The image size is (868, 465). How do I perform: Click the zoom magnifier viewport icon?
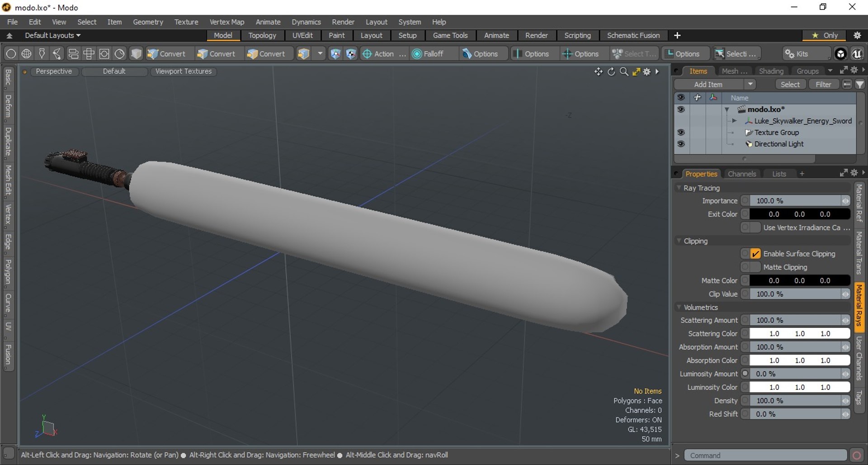click(x=624, y=71)
